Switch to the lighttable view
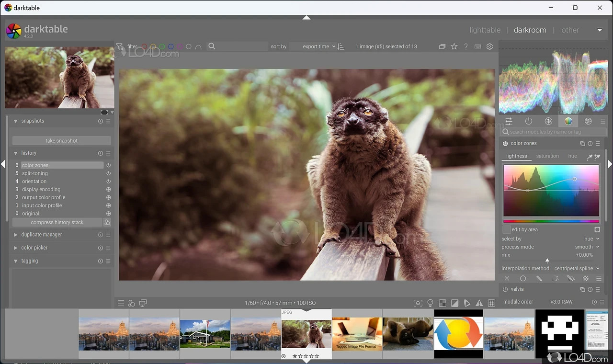 click(x=485, y=30)
